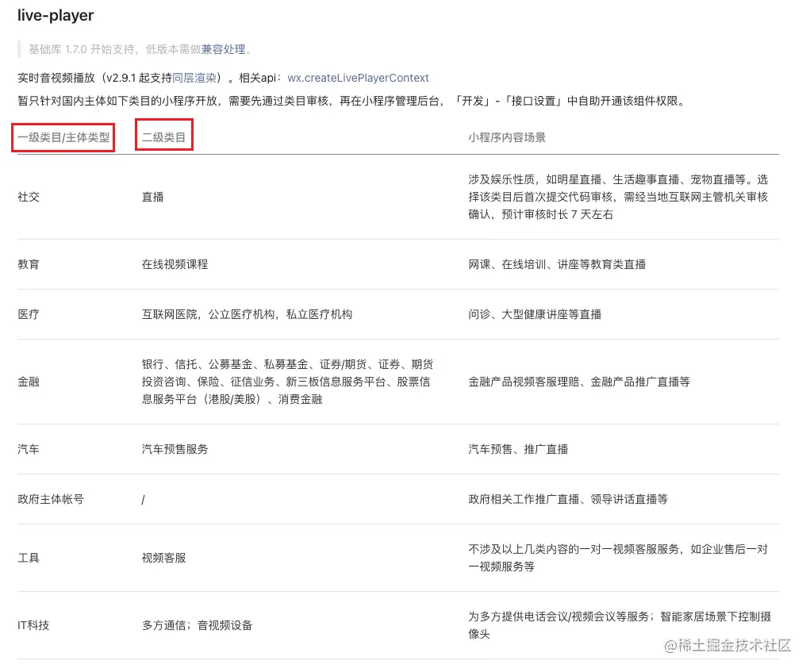Click the 暂只针对国内主体 paragraph

351,101
